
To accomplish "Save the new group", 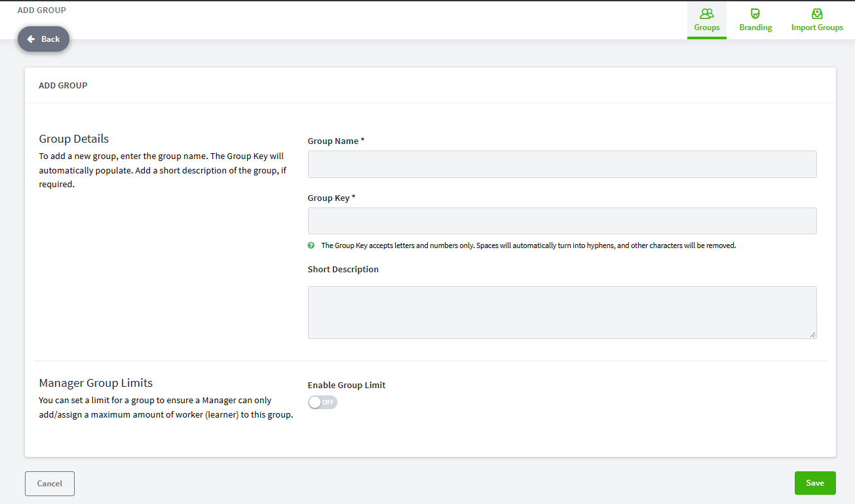I will point(815,483).
